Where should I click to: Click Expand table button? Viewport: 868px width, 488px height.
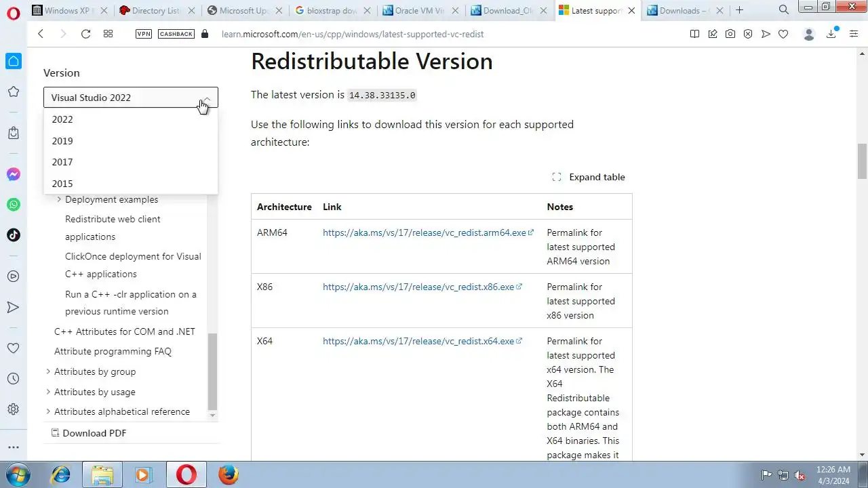tap(589, 177)
